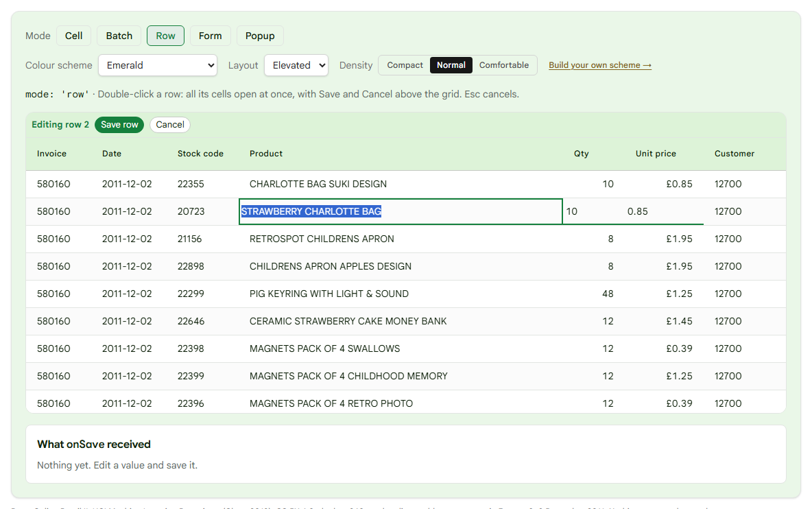Open the Layout Elevated dropdown

click(296, 65)
